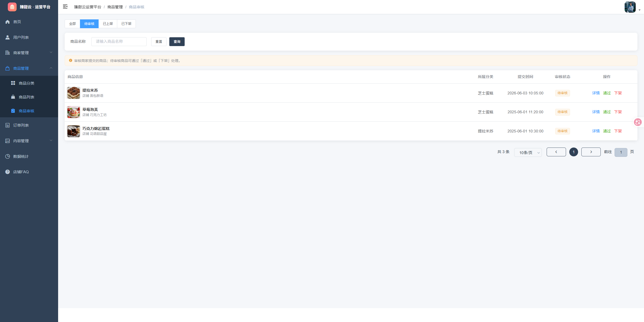The height and width of the screenshot is (322, 644).
Task: Click the 提拉米苏 product thumbnail
Action: tap(73, 93)
